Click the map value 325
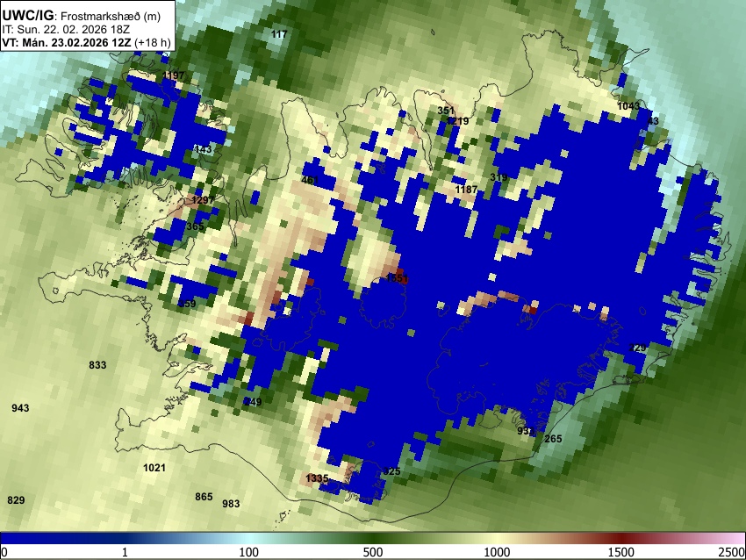 coord(391,471)
